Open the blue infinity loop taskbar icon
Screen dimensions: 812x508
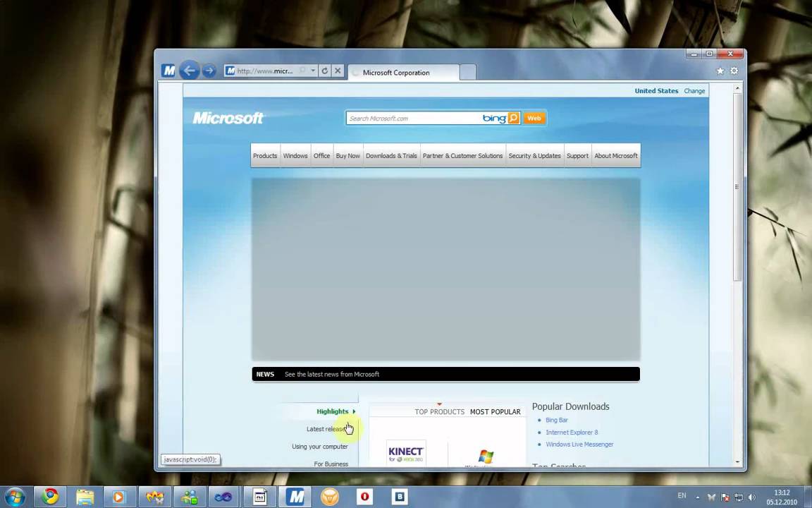pos(223,497)
